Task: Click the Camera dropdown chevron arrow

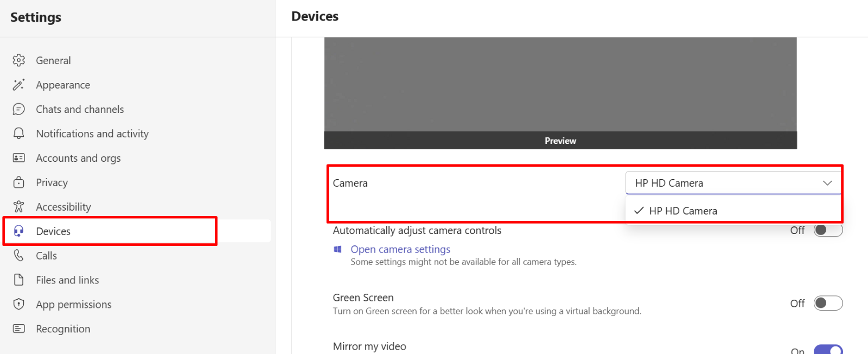Action: [827, 183]
